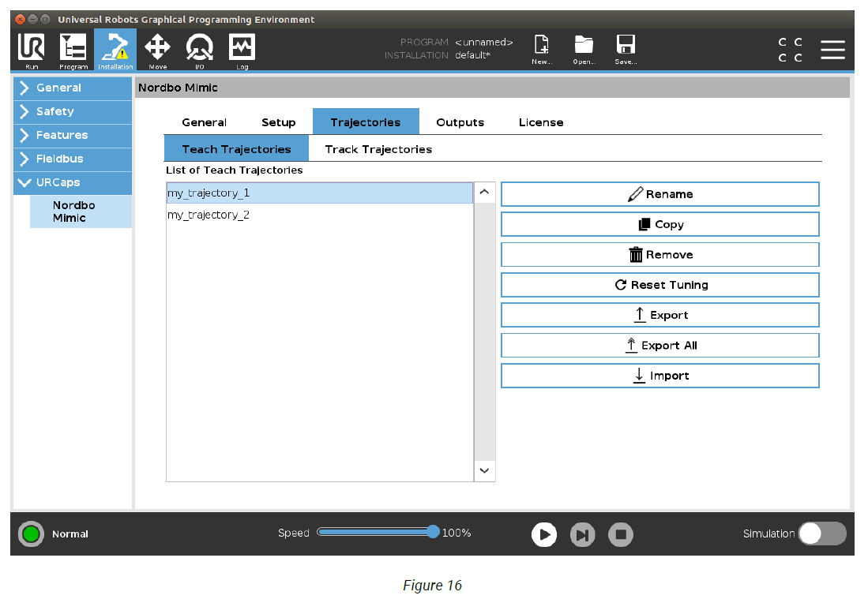Close the window with the red button
Viewport: 868px width, 599px height.
point(20,20)
